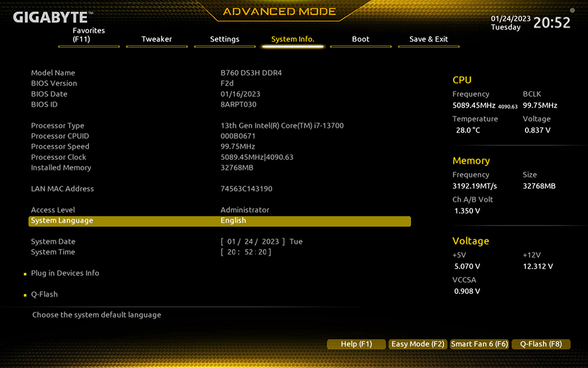The image size is (588, 368).
Task: Click the Processor CPUID value 000B0671
Action: point(238,136)
